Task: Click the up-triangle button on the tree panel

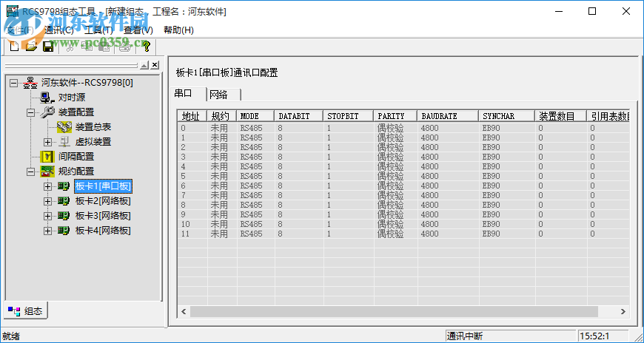Action: coord(144,65)
